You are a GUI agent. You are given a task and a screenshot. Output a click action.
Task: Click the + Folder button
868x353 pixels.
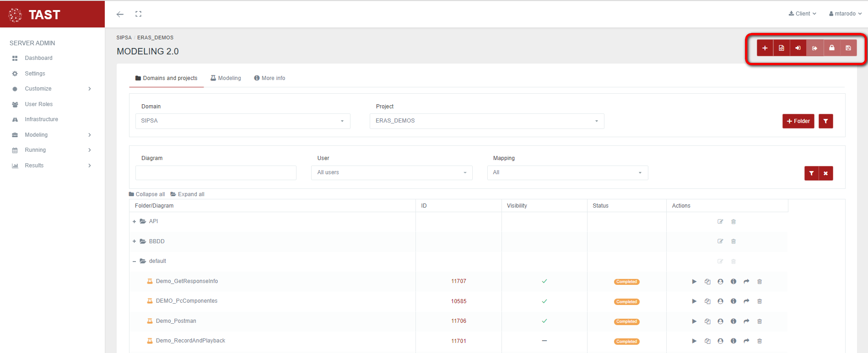coord(798,121)
